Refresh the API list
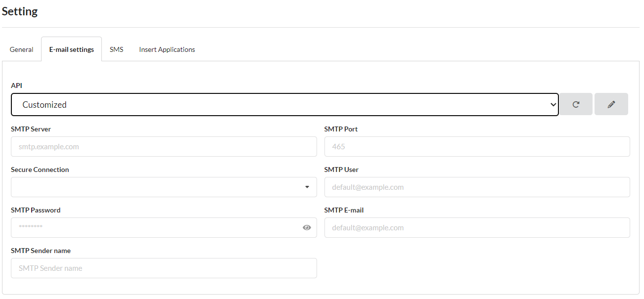Image resolution: width=644 pixels, height=299 pixels. 576,104
